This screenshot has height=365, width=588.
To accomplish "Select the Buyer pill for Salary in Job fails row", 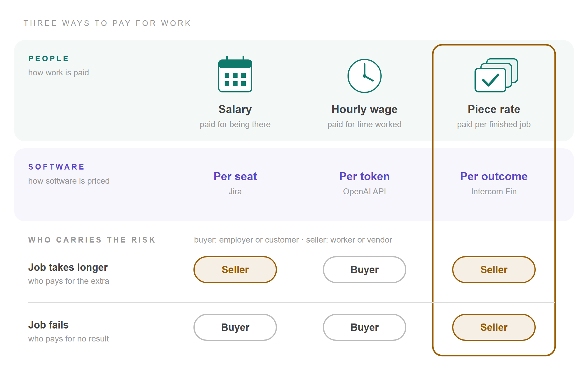I will pos(235,327).
